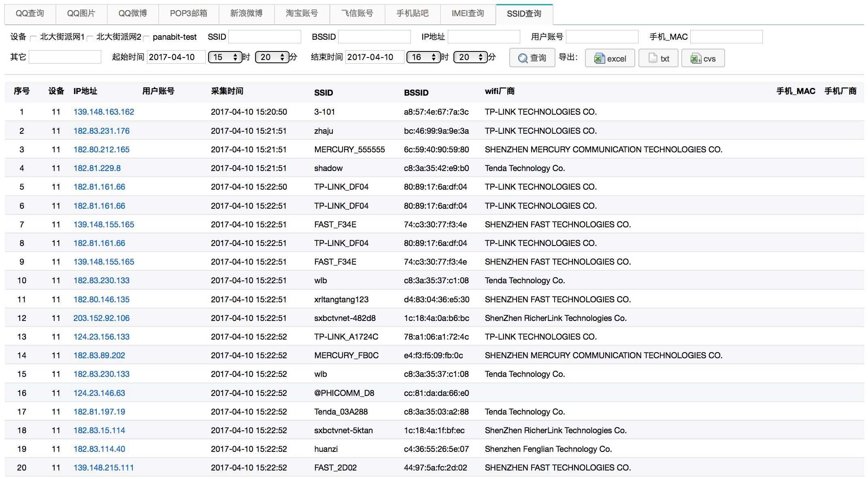
Task: Select SSID cell FAST_2D02
Action: [336, 468]
